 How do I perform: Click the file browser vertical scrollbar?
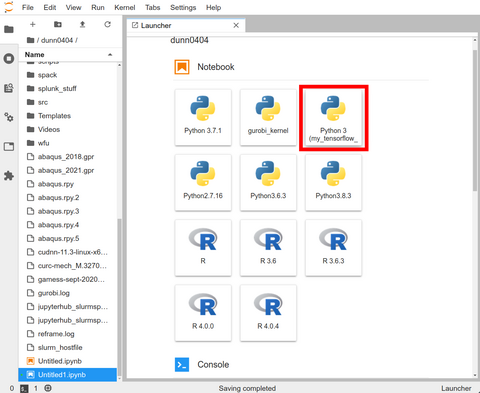pyautogui.click(x=119, y=298)
